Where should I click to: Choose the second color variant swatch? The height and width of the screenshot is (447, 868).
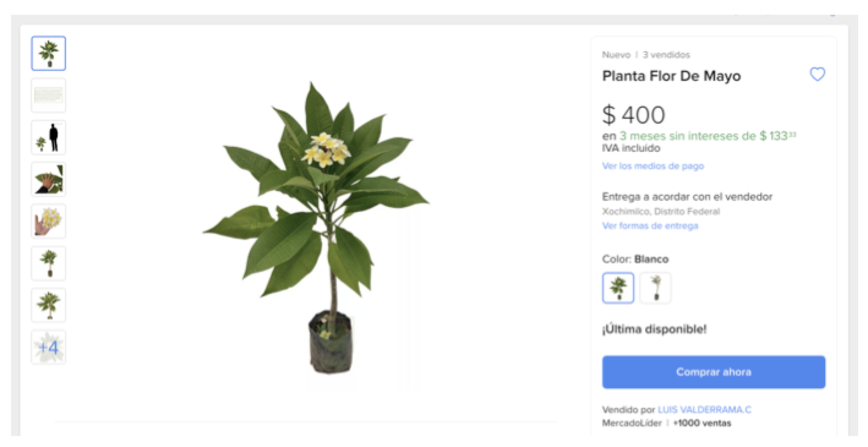coord(656,288)
